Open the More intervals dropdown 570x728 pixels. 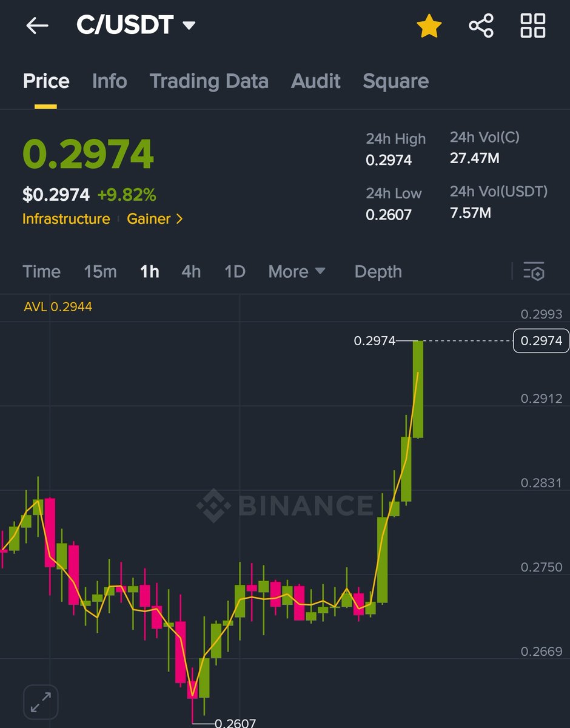[x=297, y=271]
